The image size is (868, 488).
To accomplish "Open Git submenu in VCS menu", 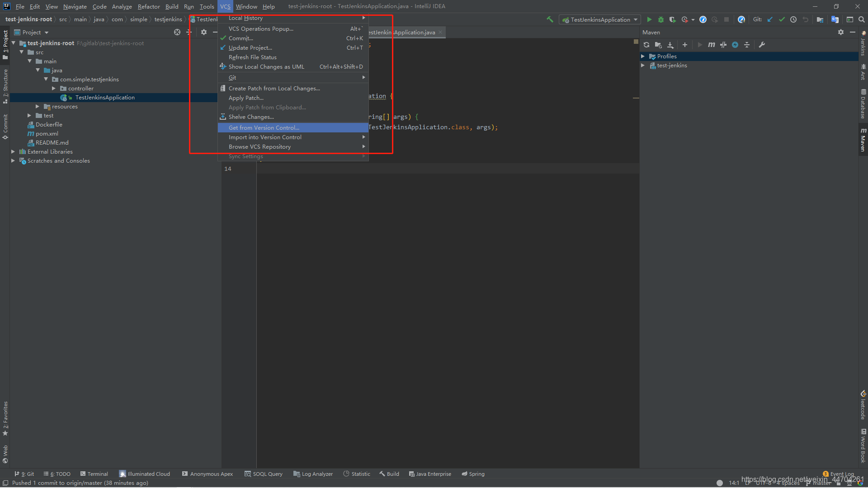I will [x=293, y=77].
